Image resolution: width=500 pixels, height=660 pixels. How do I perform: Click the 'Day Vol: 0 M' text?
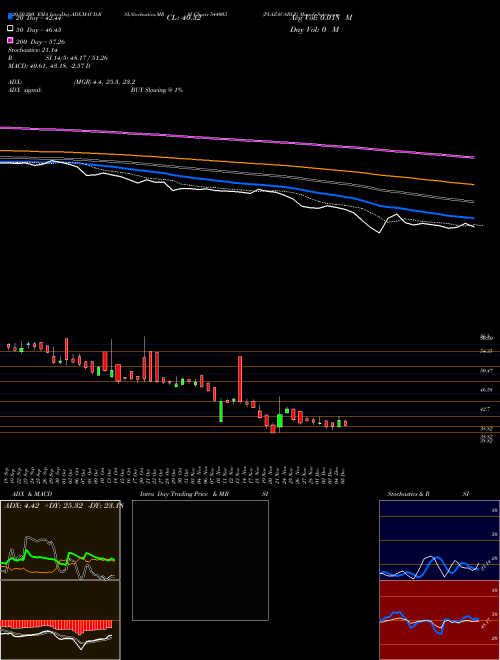[314, 29]
